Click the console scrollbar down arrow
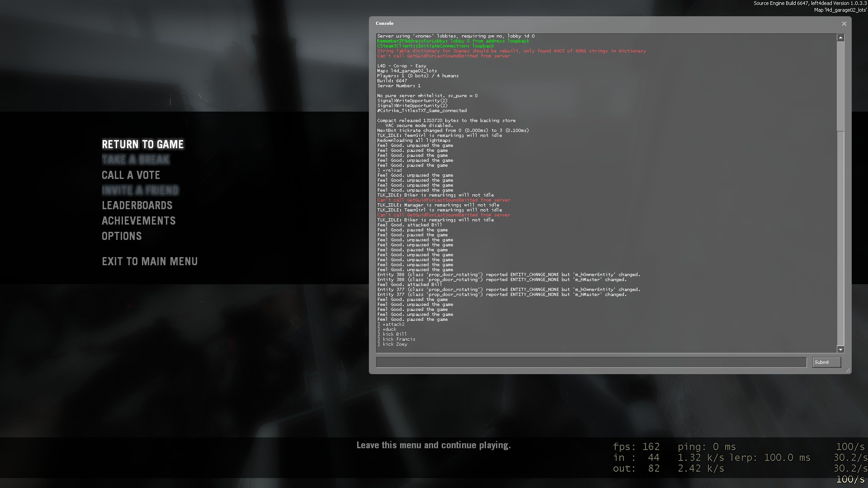The image size is (868, 488). [840, 349]
